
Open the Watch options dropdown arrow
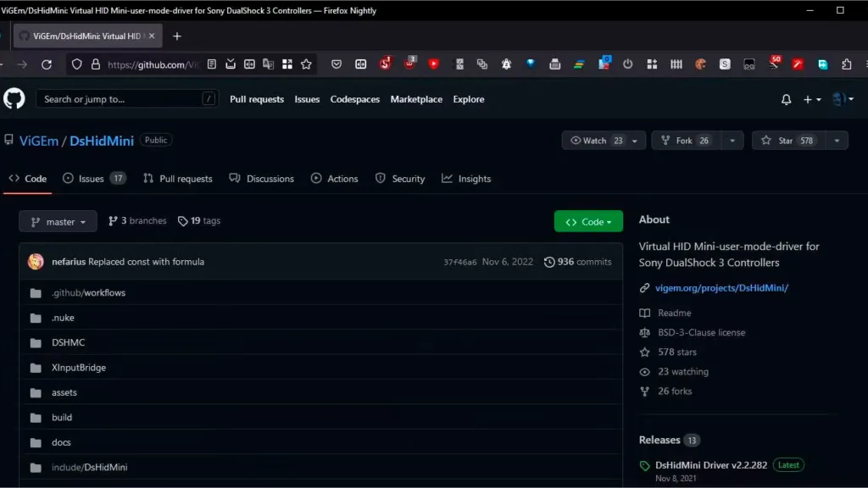[634, 141]
